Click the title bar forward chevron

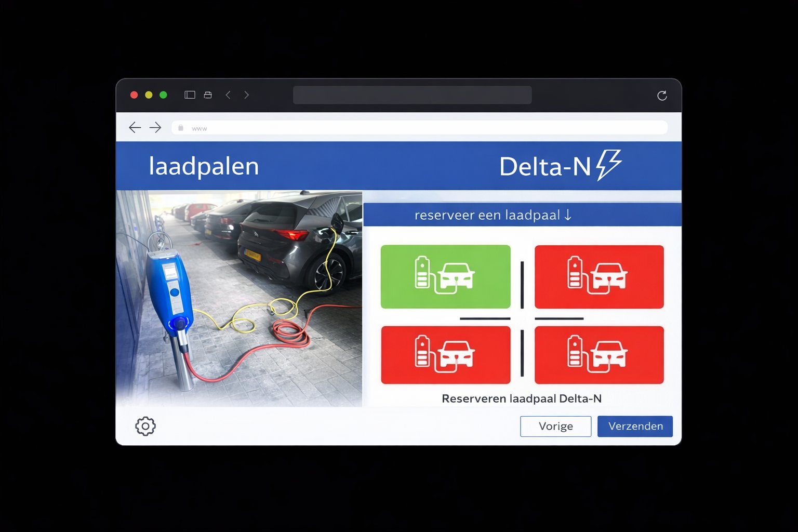[x=246, y=95]
